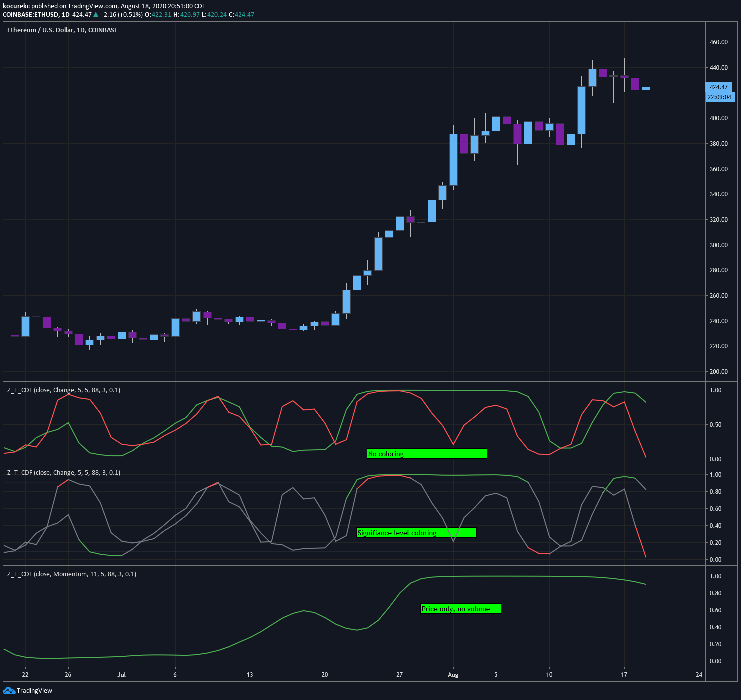This screenshot has width=741, height=700.
Task: Click the chart title Ethereum / U.S. Dollar
Action: point(62,30)
